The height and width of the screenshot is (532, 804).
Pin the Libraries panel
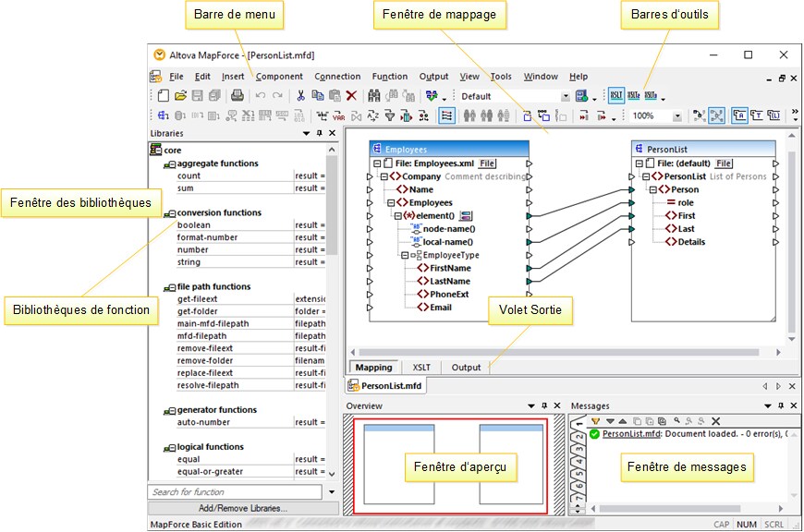319,134
